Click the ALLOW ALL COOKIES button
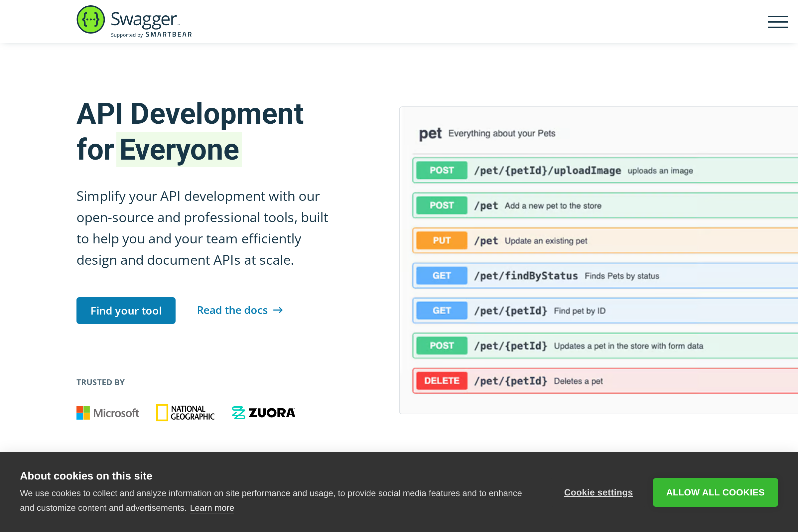 coord(715,492)
